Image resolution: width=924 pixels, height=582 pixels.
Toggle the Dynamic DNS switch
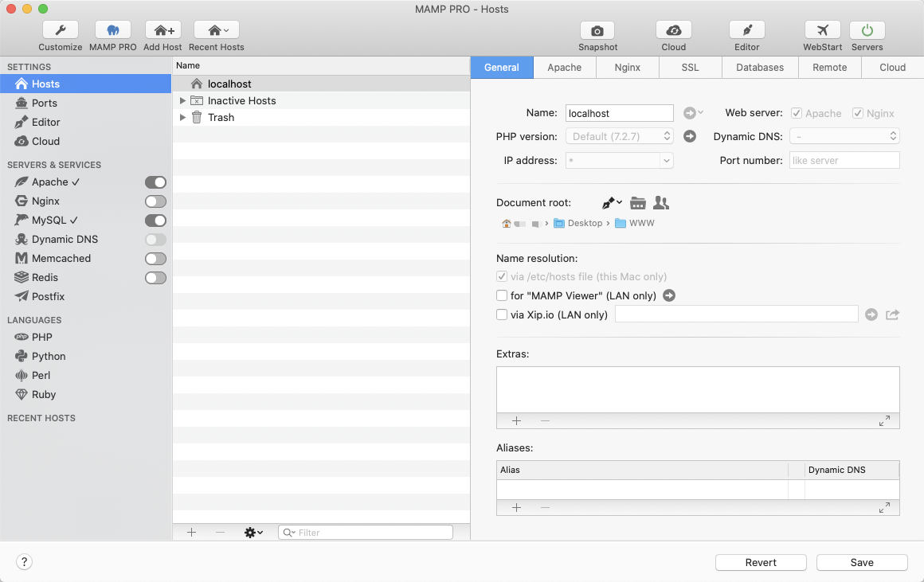155,240
